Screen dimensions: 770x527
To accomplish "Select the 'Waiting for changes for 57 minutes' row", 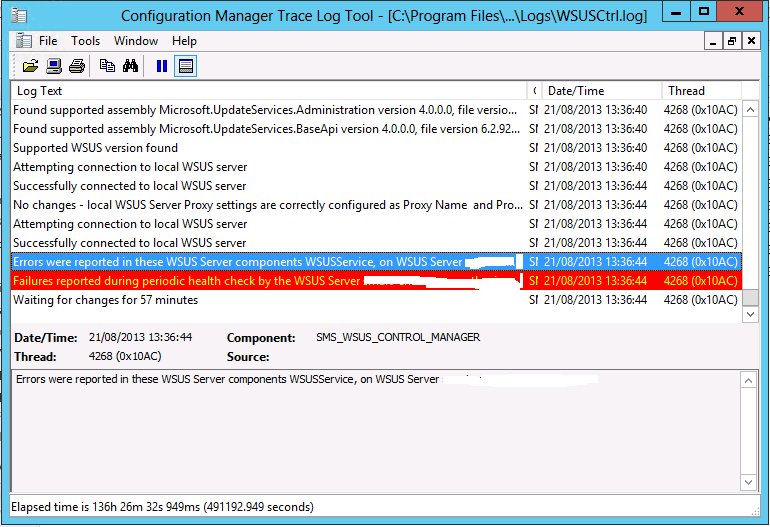I will [x=376, y=300].
